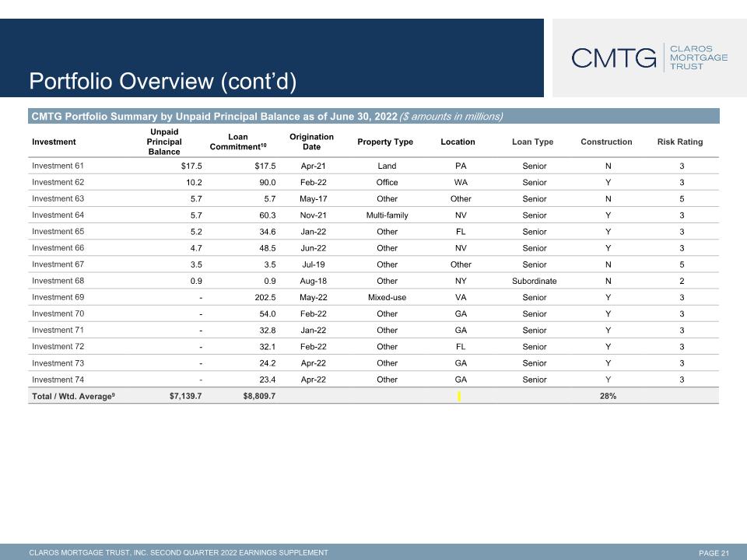
Task: Click the 'Investment 68' row label
Action: (x=58, y=281)
